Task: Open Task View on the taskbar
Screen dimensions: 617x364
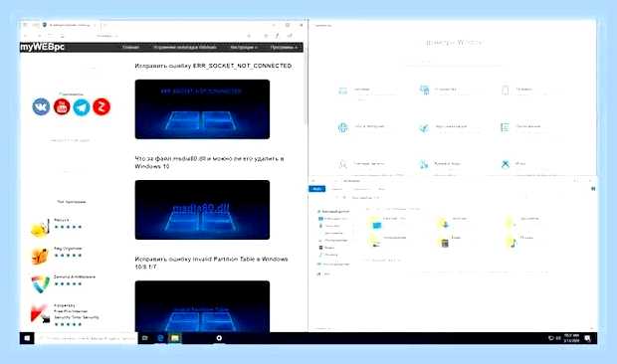Action: [145, 338]
